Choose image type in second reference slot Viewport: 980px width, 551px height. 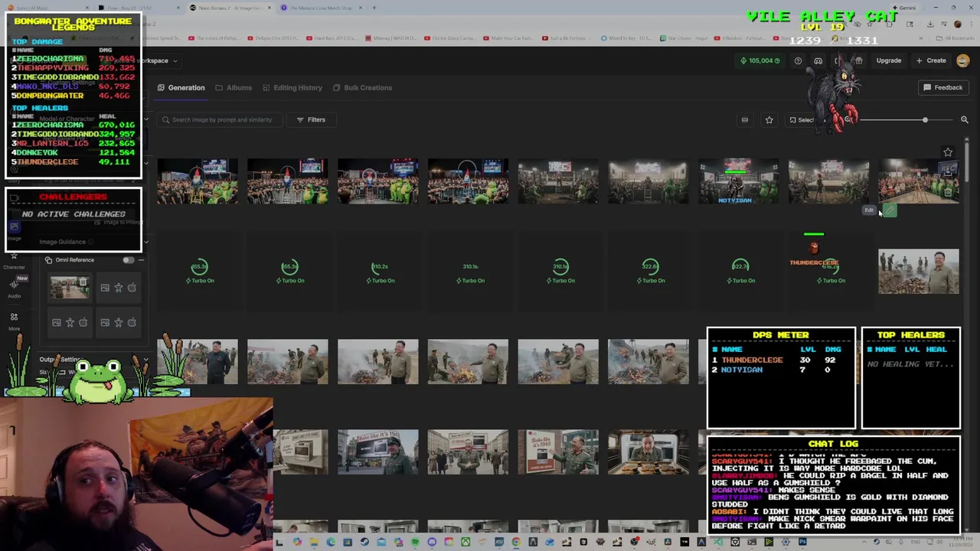[x=105, y=288]
